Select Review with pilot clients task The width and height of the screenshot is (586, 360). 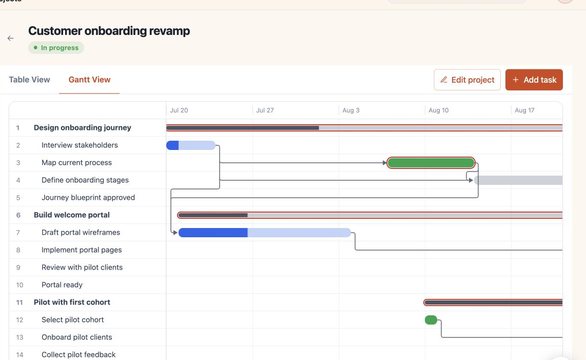click(82, 267)
